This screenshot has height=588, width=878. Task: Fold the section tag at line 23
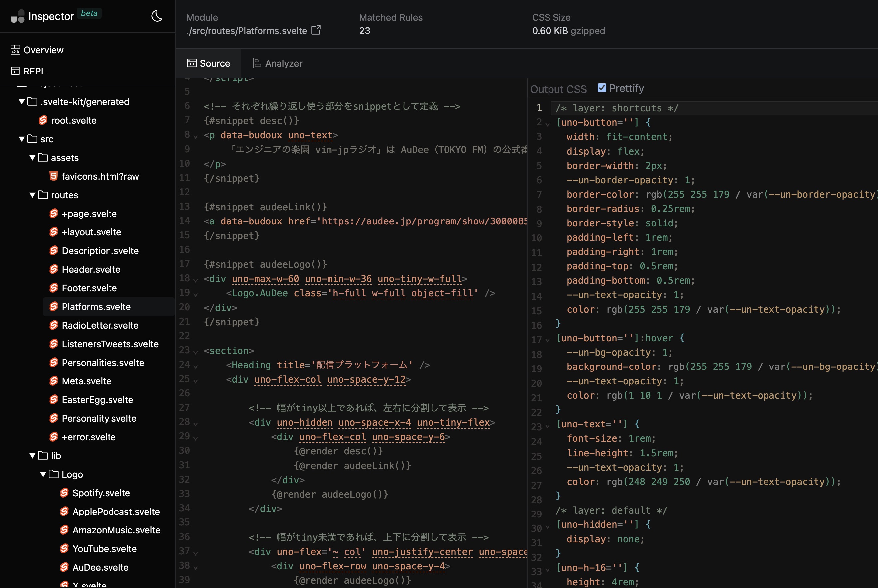pyautogui.click(x=195, y=352)
